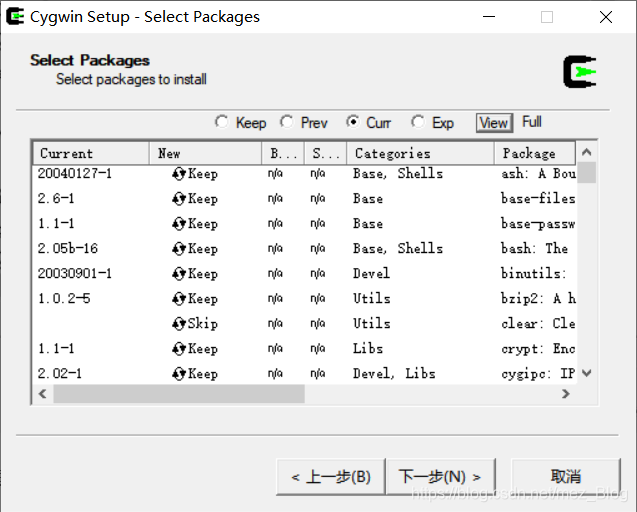Click the 'bash: The' package name
This screenshot has width=637, height=512.
point(534,249)
